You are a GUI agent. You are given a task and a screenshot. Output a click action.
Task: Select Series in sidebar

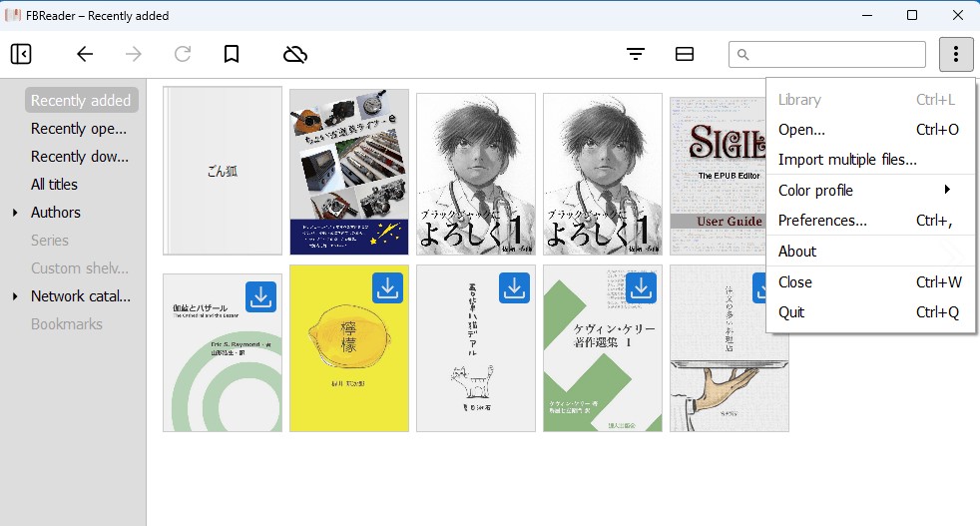coord(50,241)
